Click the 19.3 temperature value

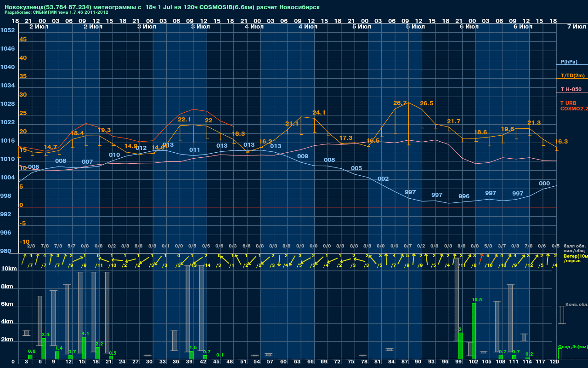(104, 130)
